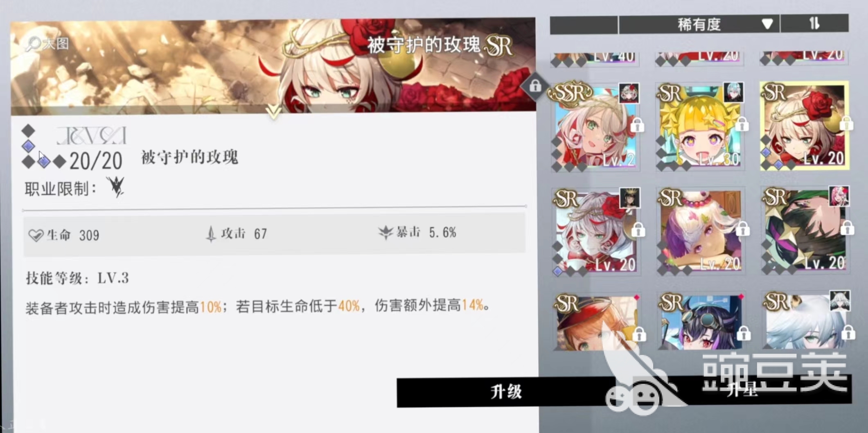Click the equipped character portrait on the SSR card
868x433 pixels.
point(629,93)
